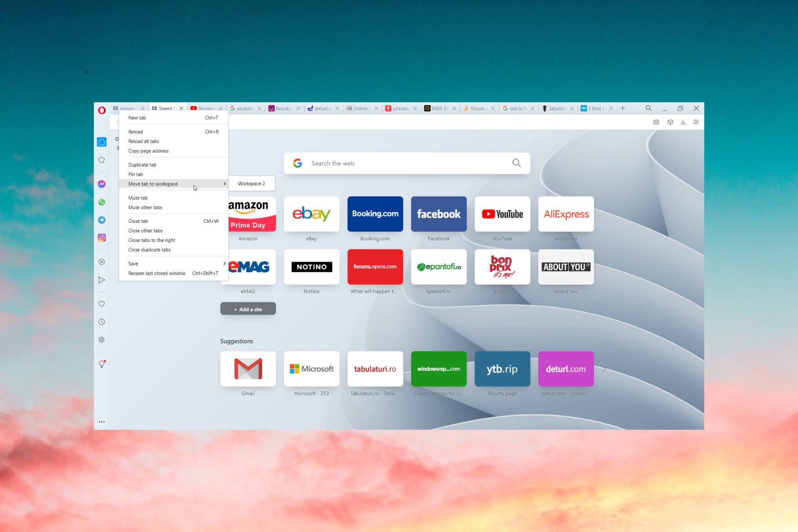This screenshot has width=798, height=532.
Task: Click the Google Search input field
Action: 407,163
